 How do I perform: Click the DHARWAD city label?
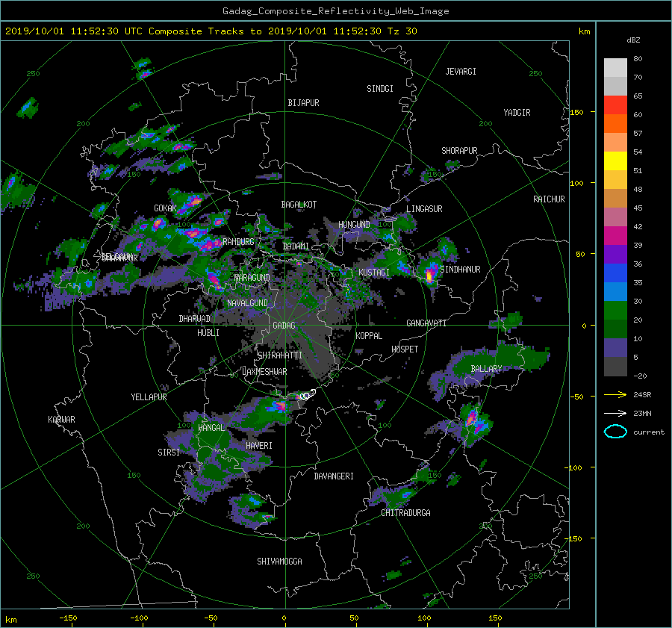pos(195,319)
